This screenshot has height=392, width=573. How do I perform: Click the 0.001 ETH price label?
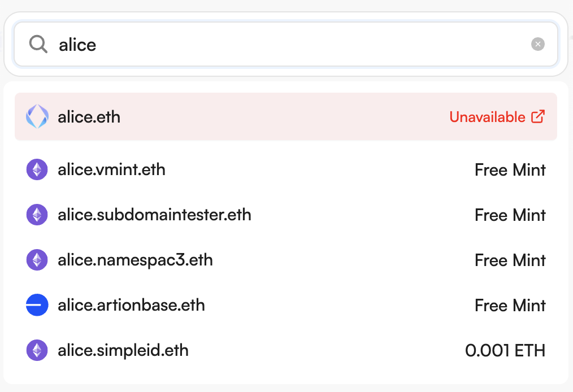[505, 350]
